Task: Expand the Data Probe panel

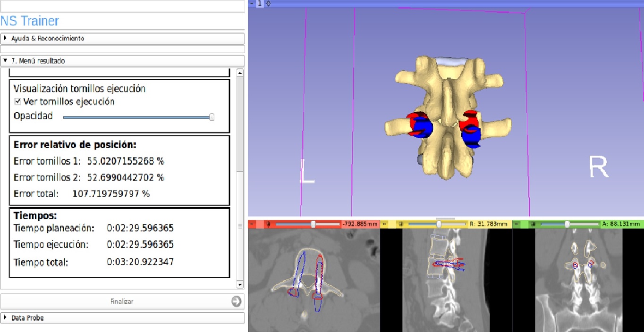Action: pos(5,318)
